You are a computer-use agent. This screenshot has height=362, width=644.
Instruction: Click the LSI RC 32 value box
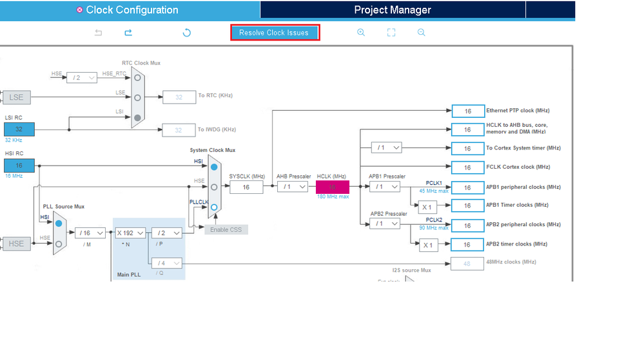pos(19,129)
